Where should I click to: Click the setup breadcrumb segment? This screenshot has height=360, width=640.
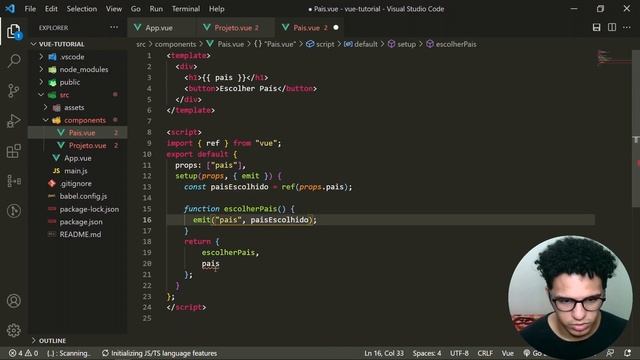pos(402,44)
